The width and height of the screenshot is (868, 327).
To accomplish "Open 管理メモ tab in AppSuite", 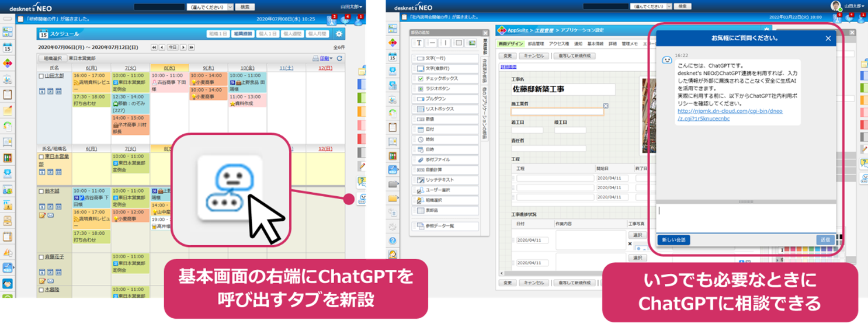I will (x=630, y=44).
